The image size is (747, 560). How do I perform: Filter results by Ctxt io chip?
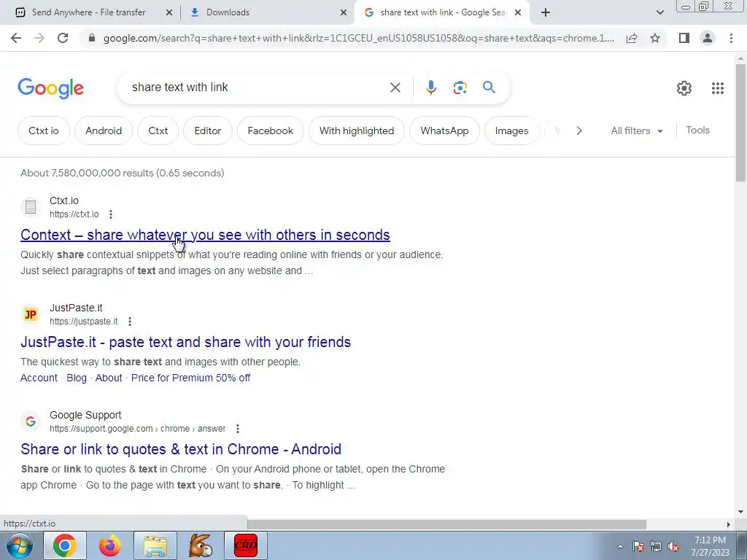tap(44, 131)
